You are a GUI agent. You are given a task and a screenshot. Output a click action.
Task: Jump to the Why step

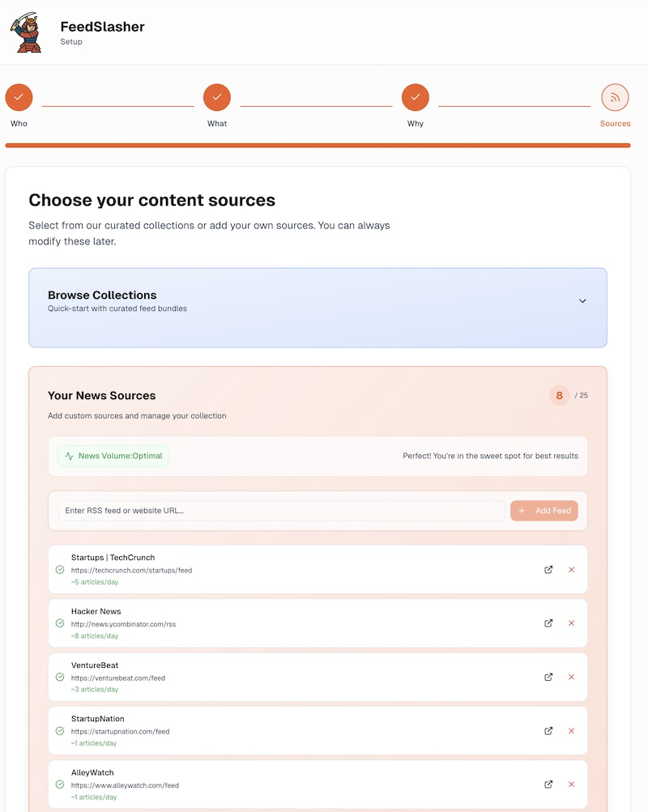(416, 97)
